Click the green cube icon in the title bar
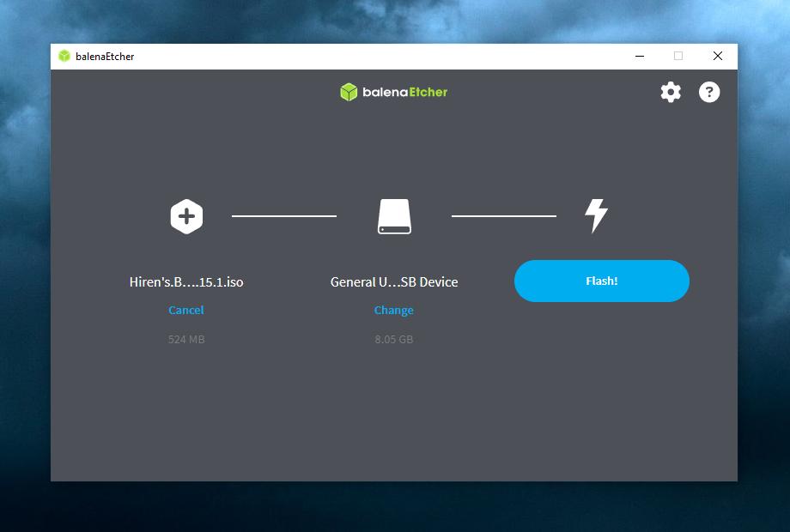This screenshot has width=790, height=532. click(x=64, y=57)
